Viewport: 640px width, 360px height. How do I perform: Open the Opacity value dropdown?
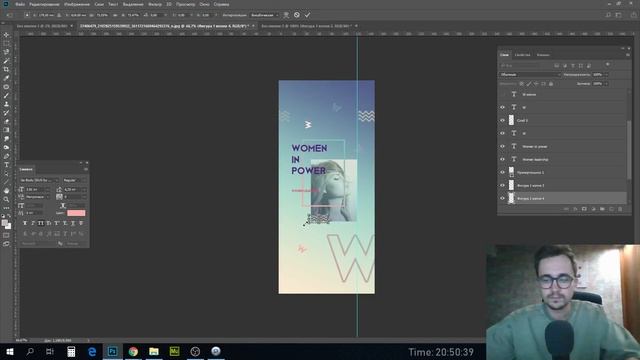coord(606,75)
